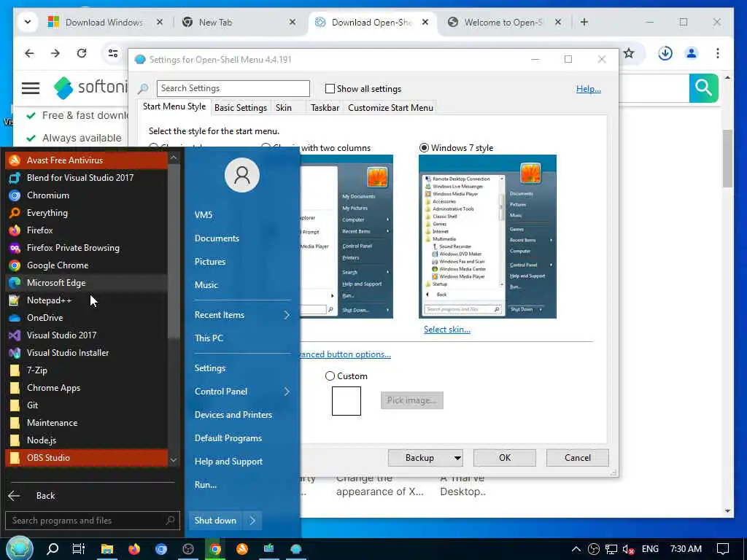Image resolution: width=747 pixels, height=560 pixels.
Task: Open Chromium from the programs list
Action: click(86, 195)
